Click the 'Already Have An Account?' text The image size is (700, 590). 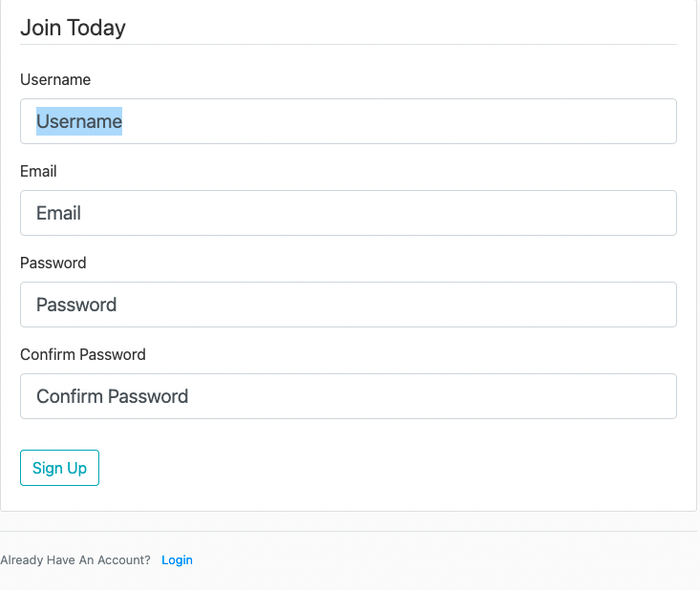[x=75, y=560]
